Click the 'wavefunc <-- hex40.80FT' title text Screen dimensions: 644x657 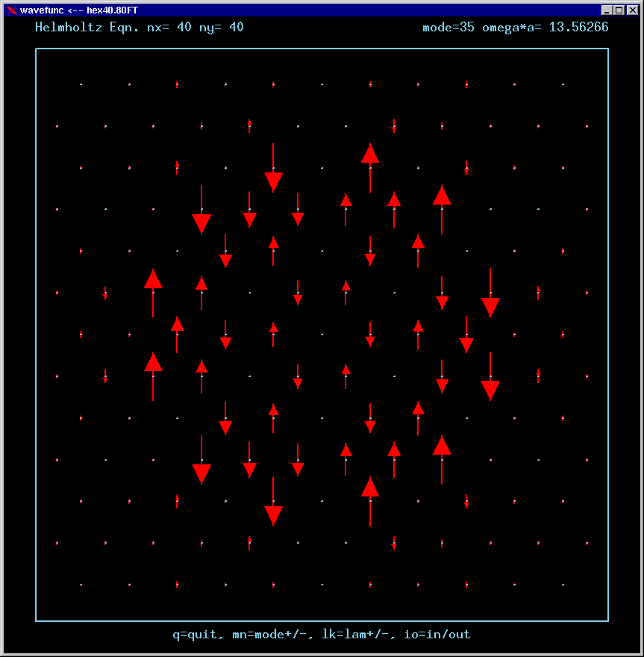pos(78,10)
